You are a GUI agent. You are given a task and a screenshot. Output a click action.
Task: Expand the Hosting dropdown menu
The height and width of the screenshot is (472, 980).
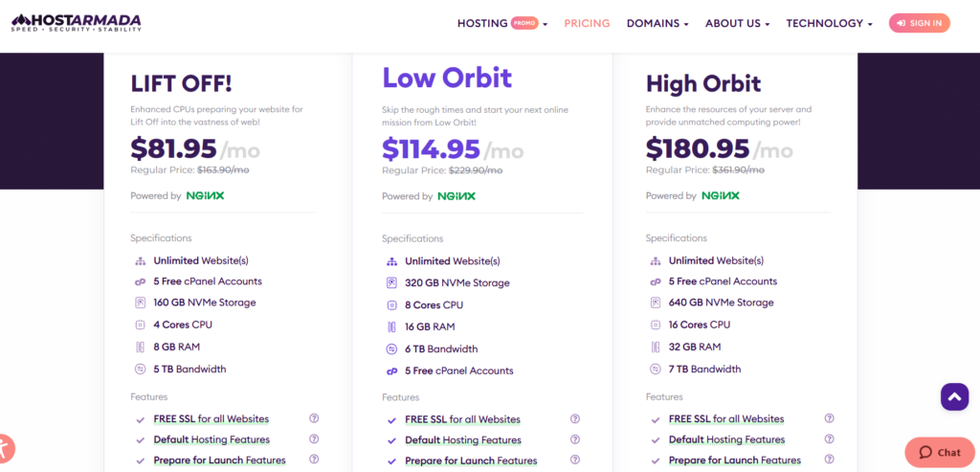click(501, 23)
